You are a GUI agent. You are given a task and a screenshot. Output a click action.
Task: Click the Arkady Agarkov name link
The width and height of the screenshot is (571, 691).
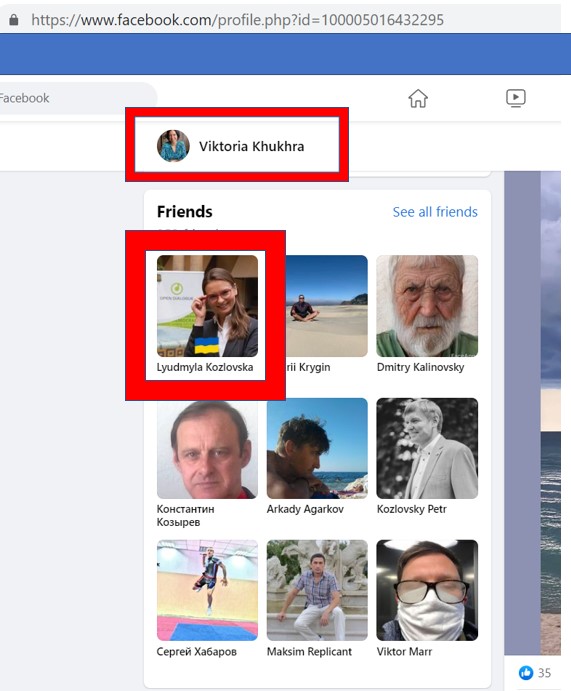(305, 509)
